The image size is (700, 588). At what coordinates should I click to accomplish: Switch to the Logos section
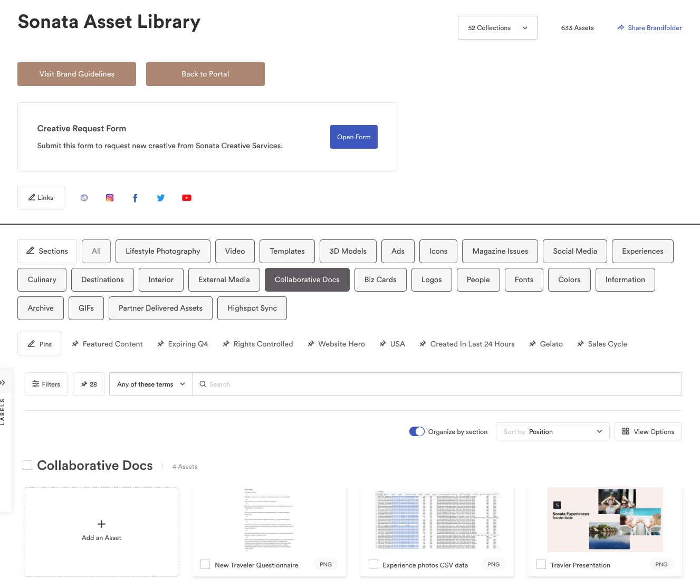pyautogui.click(x=431, y=279)
